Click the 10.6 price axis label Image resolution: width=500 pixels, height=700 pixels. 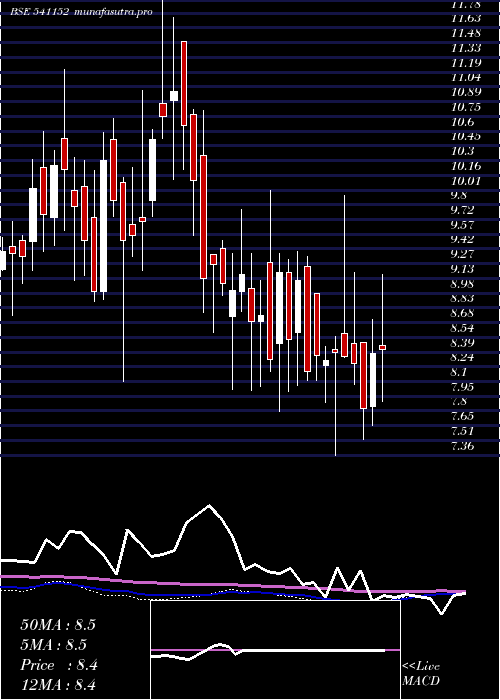pos(462,122)
